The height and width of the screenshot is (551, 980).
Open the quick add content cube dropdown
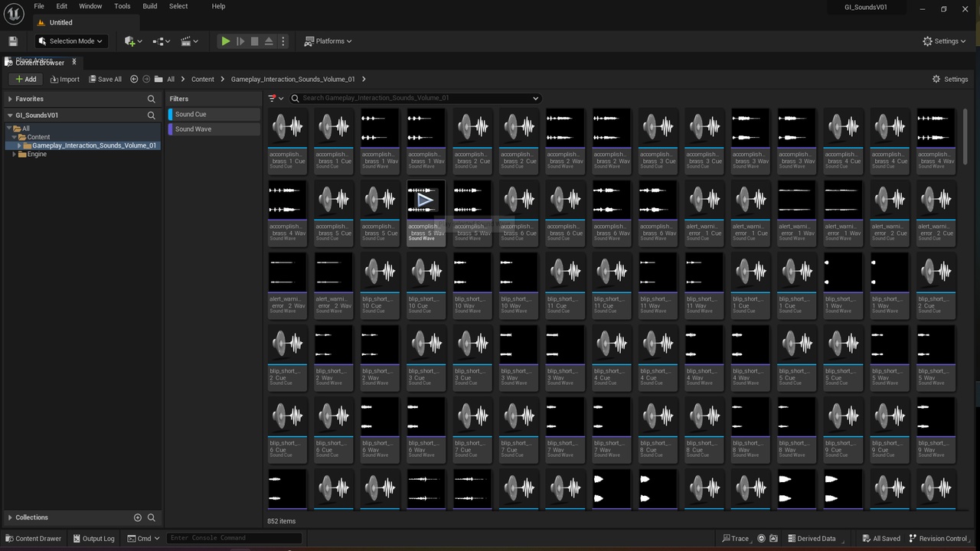point(133,41)
